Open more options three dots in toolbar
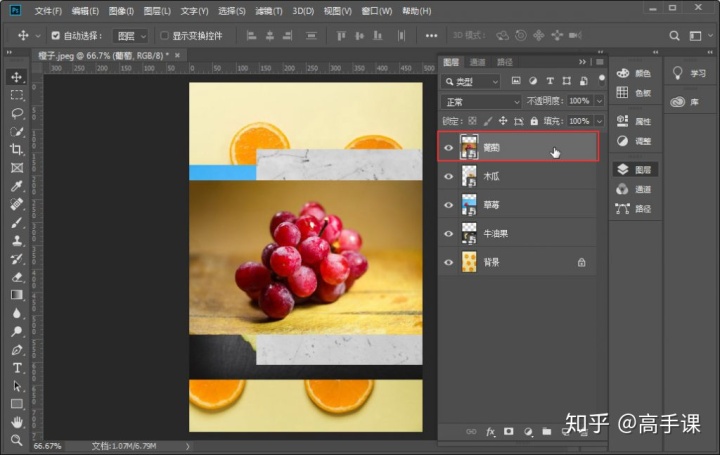720x455 pixels. tap(431, 36)
